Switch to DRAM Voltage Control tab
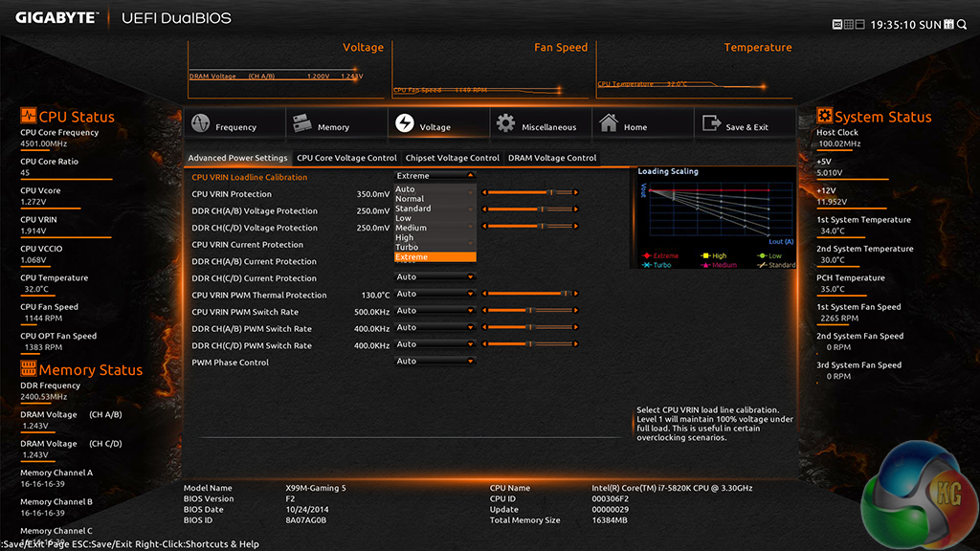This screenshot has height=551, width=980. click(552, 158)
